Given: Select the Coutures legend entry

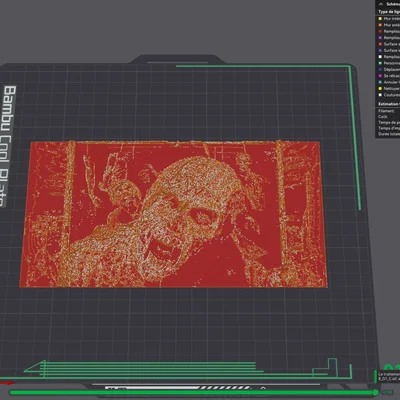Looking at the screenshot, I should 389,95.
